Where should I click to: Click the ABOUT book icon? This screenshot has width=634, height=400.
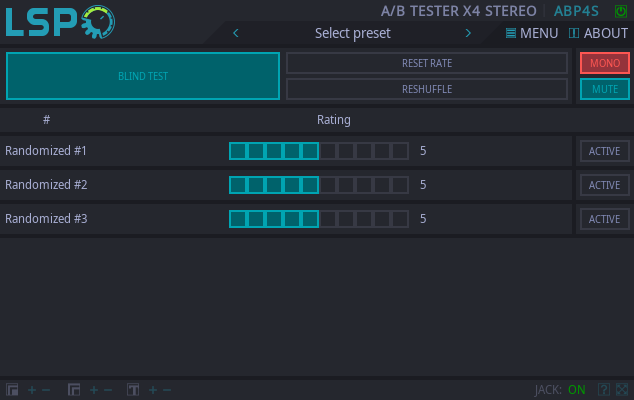(574, 33)
